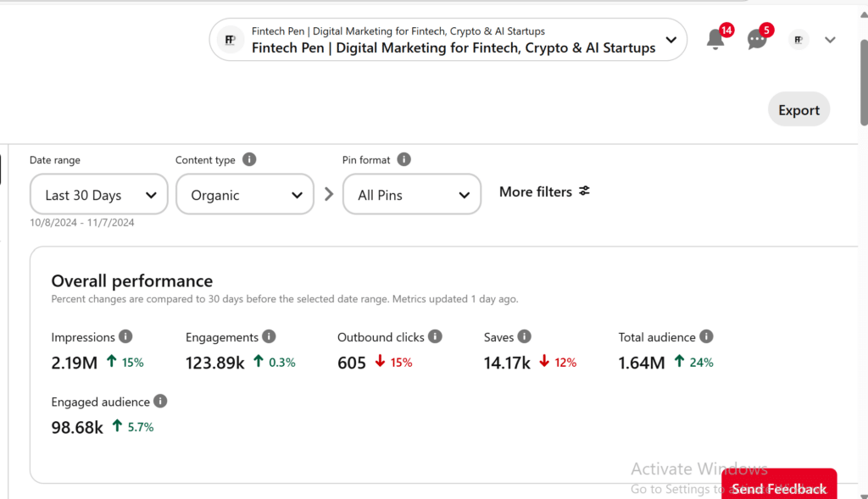Open the messages chat bubble
Image resolution: width=868 pixels, height=499 pixels.
[757, 40]
